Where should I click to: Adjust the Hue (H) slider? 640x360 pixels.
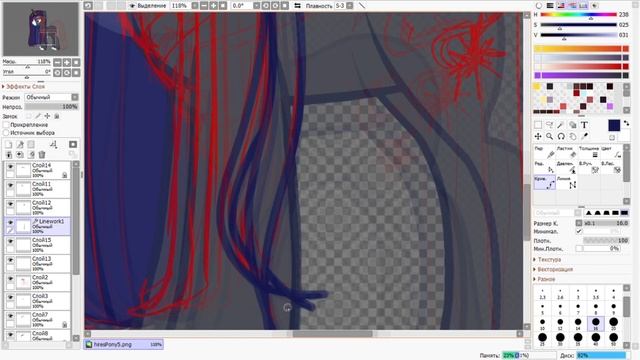579,15
